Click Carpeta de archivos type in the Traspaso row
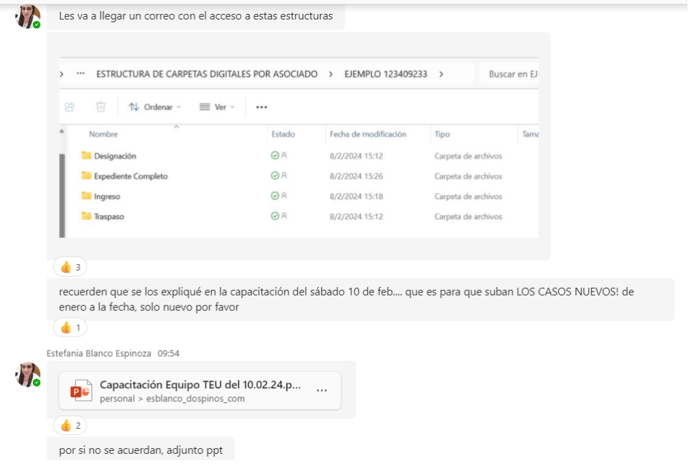This screenshot has height=467, width=688. tap(468, 216)
